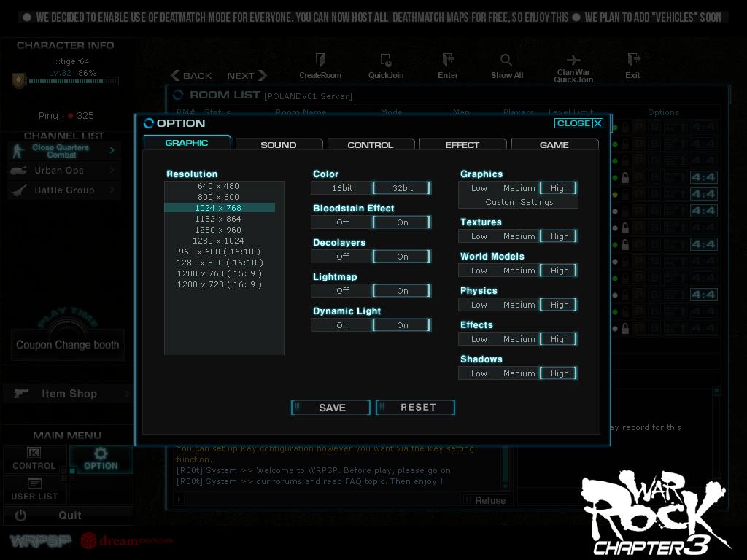The height and width of the screenshot is (560, 747).
Task: Click the QuickJoin icon
Action: (x=386, y=60)
